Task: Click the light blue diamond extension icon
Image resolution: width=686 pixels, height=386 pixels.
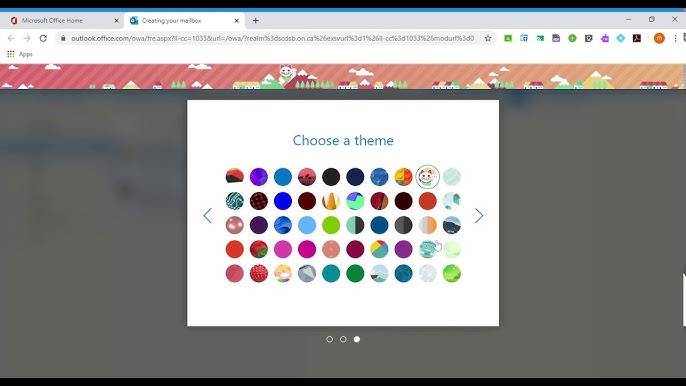Action: tap(620, 39)
